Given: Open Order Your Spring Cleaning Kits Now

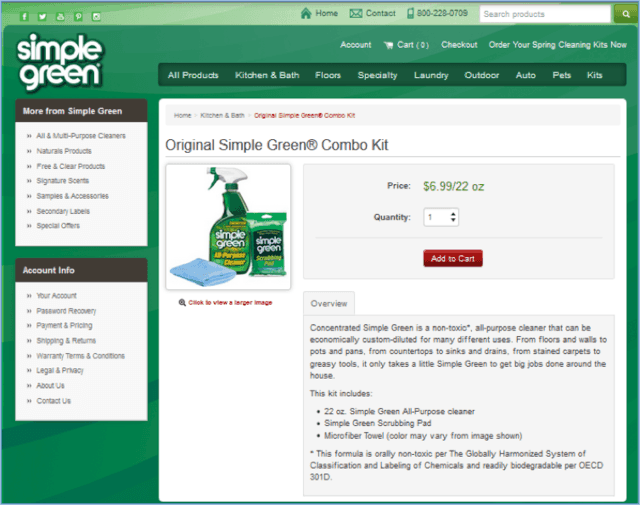Looking at the screenshot, I should (x=558, y=45).
